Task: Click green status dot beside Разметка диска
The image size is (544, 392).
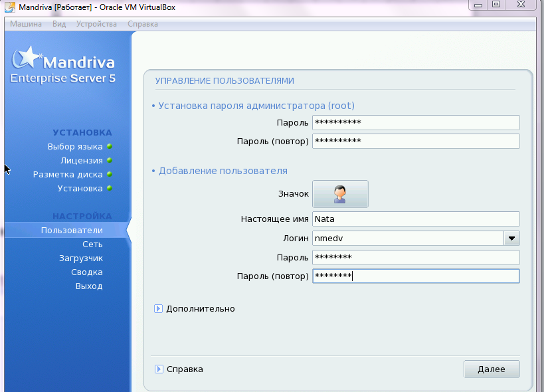Action: [x=110, y=174]
